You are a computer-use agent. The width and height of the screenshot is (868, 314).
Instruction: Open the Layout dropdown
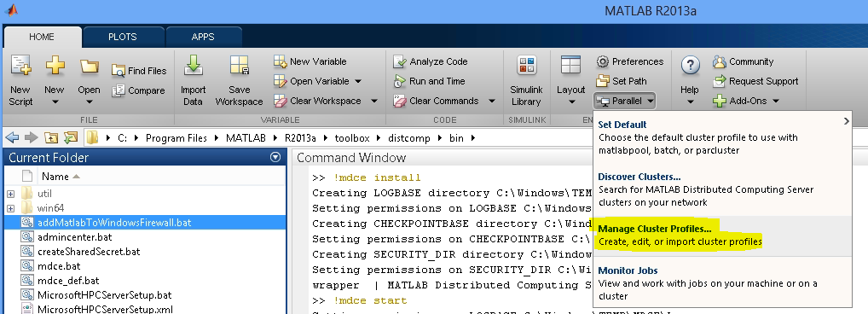pyautogui.click(x=570, y=81)
